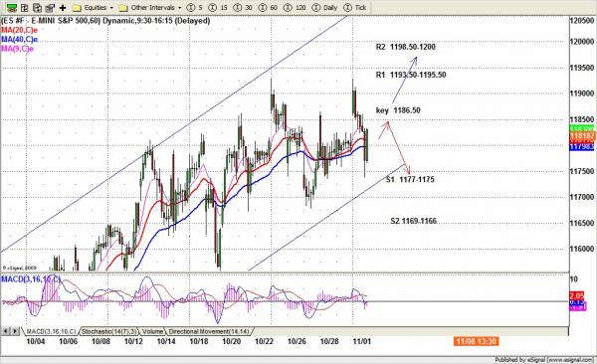597x364 pixels.
Task: Click the orange 1181.87 price marker
Action: (x=583, y=136)
